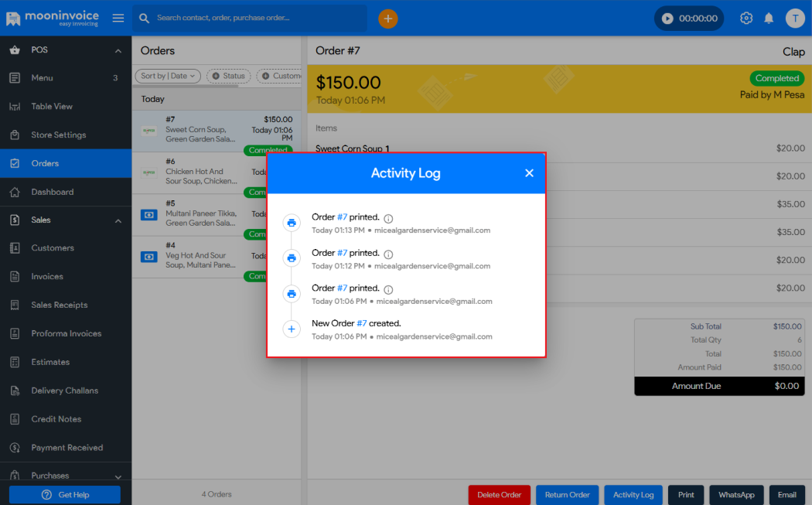Open Dashboard from the sidebar
Image resolution: width=812 pixels, height=505 pixels.
click(53, 192)
